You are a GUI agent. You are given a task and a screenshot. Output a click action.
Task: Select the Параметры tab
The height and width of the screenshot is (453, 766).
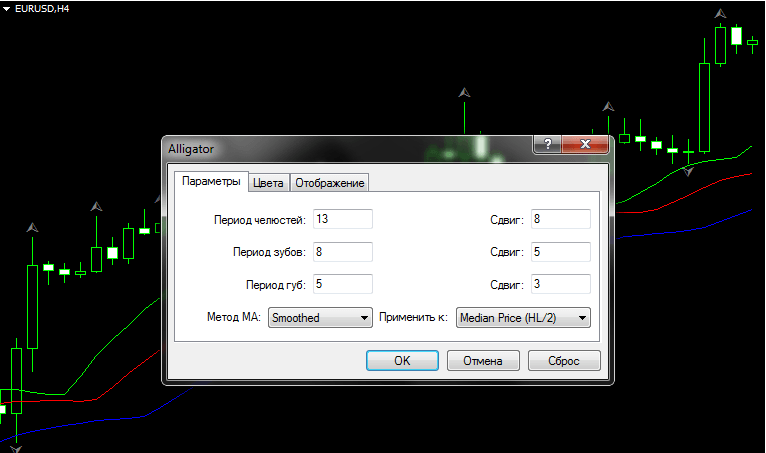coord(210,181)
